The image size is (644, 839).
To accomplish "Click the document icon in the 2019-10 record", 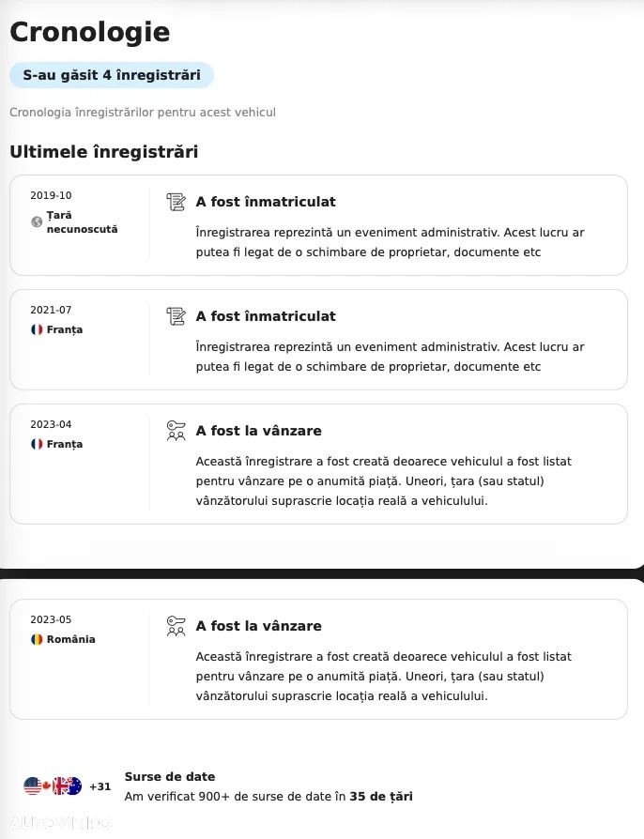I will coord(176,202).
